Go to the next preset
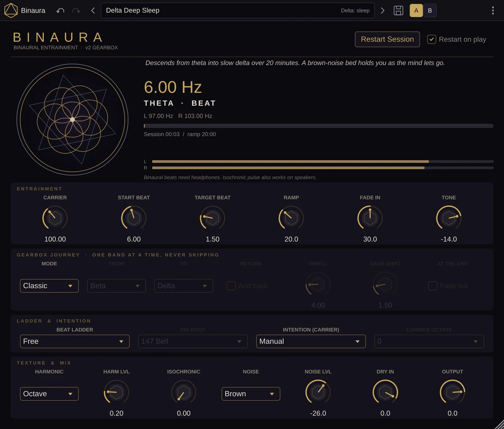The width and height of the screenshot is (504, 429). [382, 10]
